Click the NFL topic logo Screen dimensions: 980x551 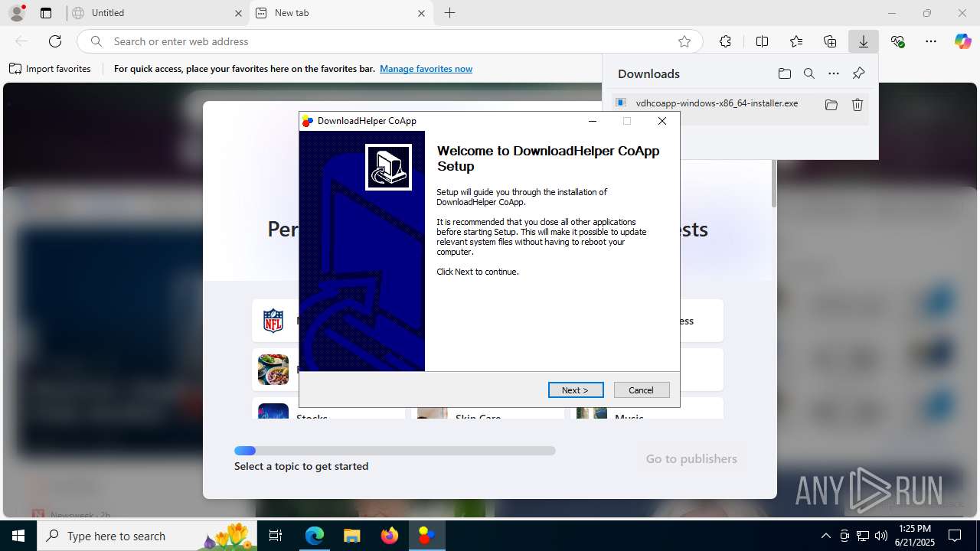click(x=273, y=321)
